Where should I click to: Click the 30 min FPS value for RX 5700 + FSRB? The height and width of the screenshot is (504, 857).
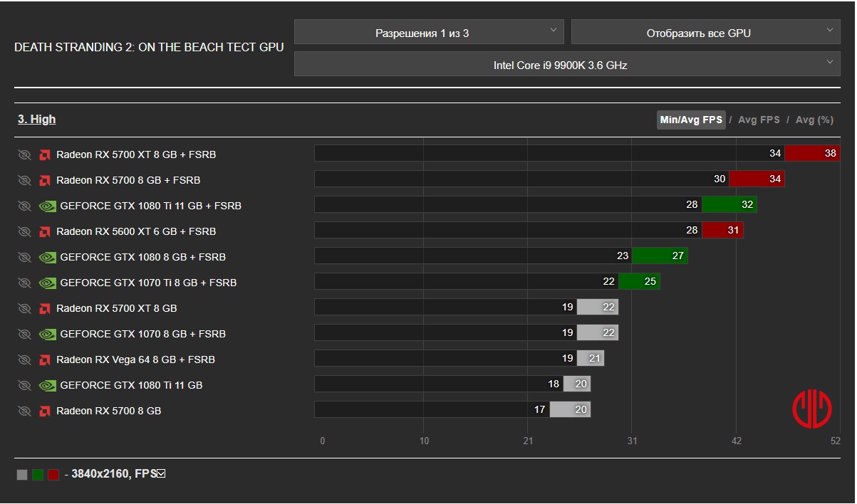click(720, 179)
